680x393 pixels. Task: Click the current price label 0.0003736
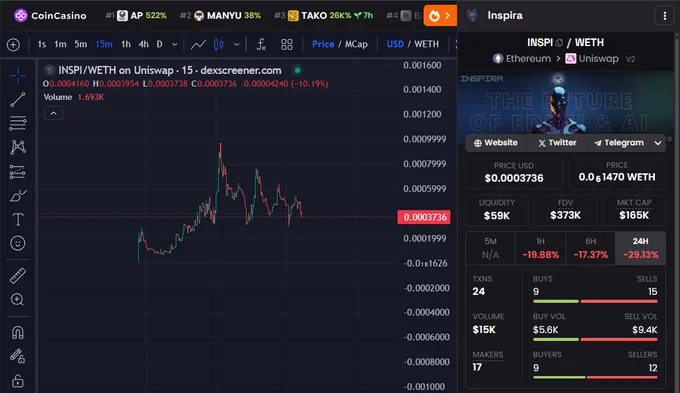click(x=424, y=217)
